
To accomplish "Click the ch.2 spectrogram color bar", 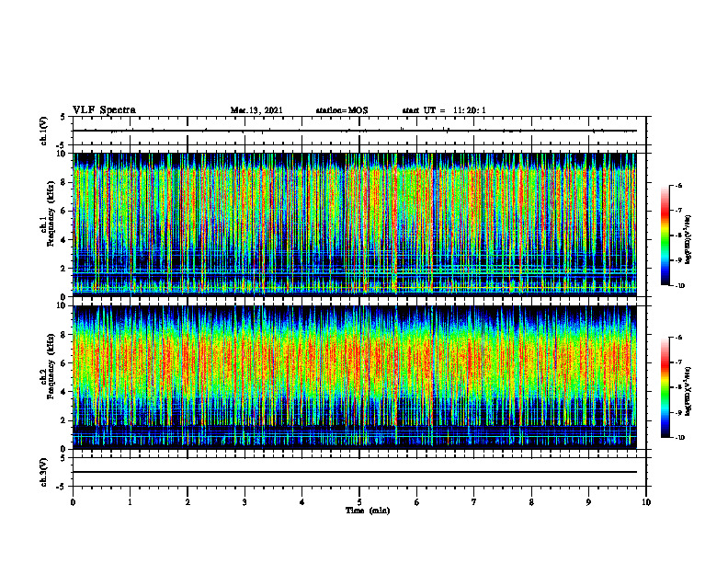I will [665, 387].
